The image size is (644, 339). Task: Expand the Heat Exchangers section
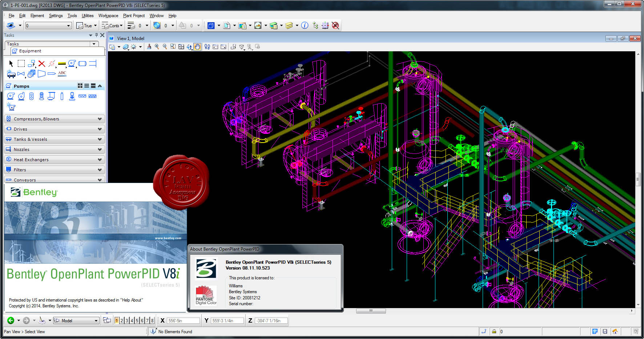tap(55, 160)
